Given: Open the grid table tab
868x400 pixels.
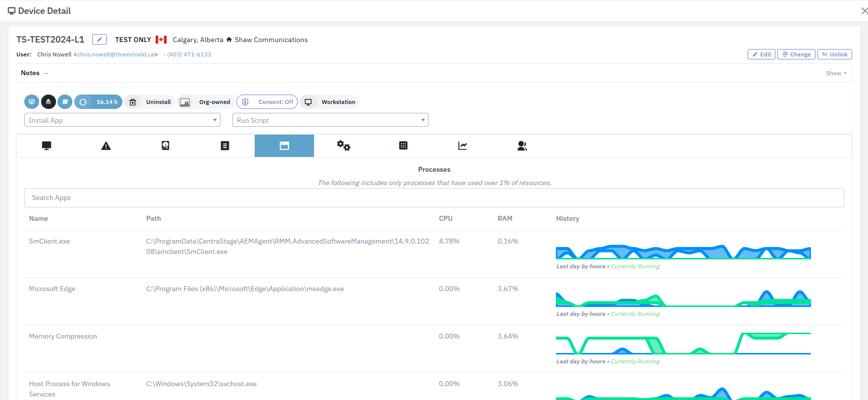Looking at the screenshot, I should (403, 146).
